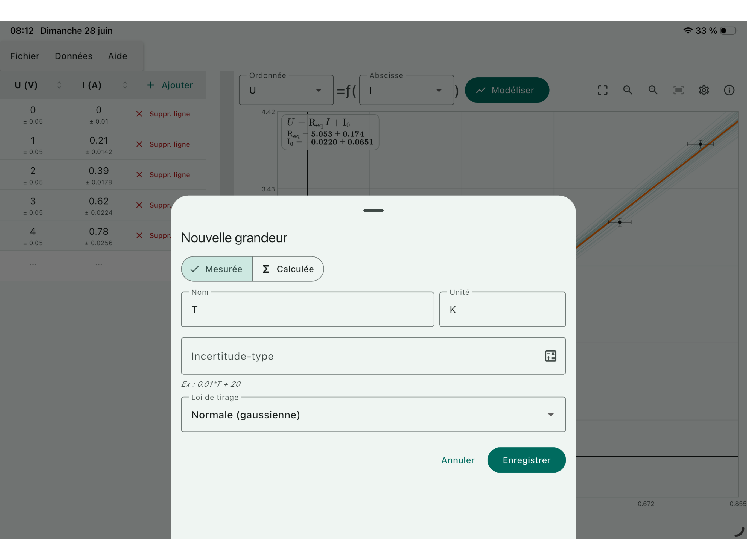This screenshot has width=747, height=560.
Task: Delete the row with U = 1
Action: (163, 144)
